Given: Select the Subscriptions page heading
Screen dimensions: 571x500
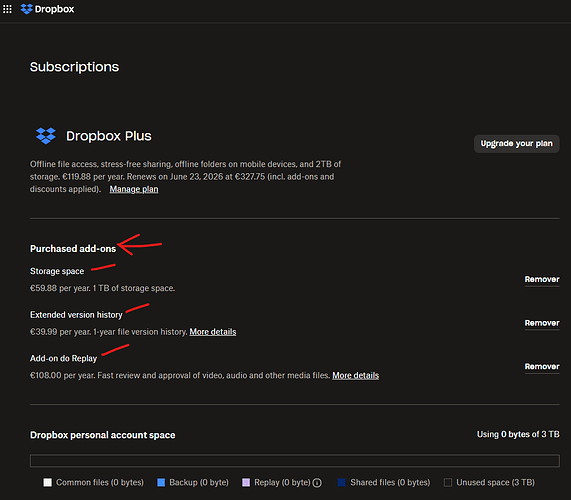Looking at the screenshot, I should click(74, 67).
